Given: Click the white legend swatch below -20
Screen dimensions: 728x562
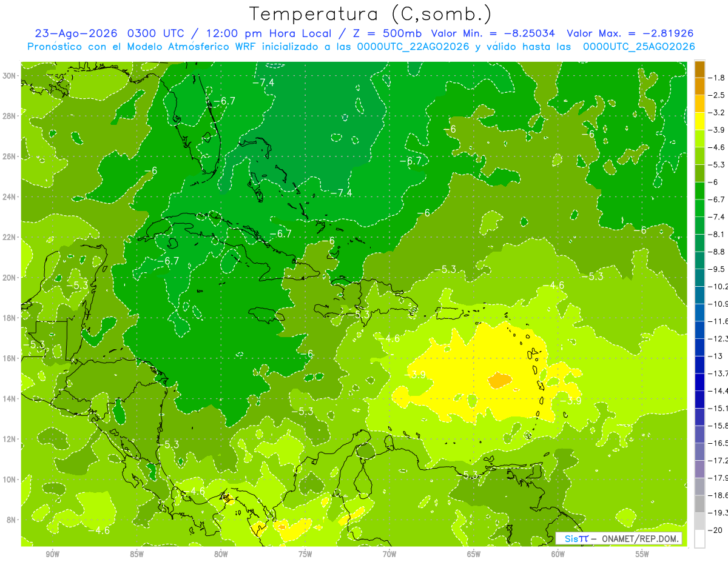Looking at the screenshot, I should tap(699, 539).
